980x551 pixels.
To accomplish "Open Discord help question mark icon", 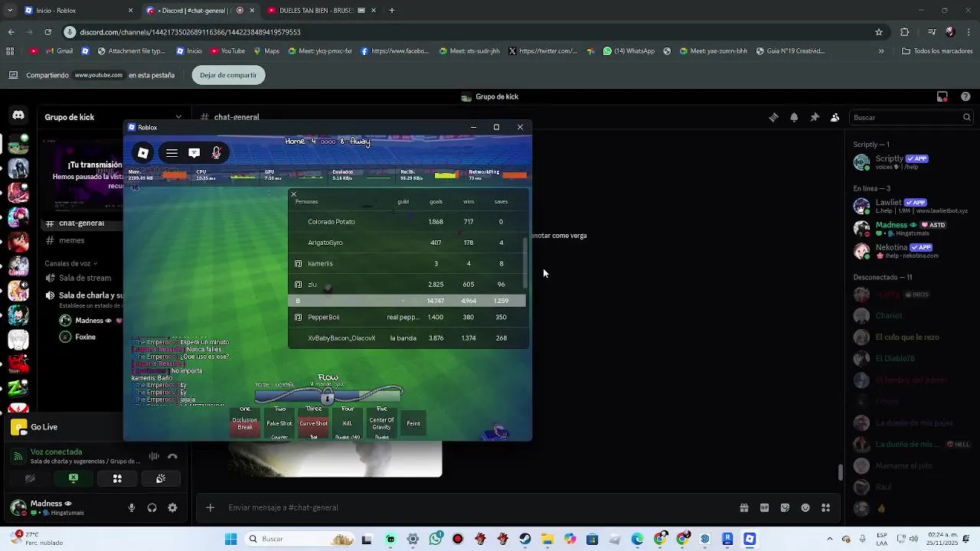I will pos(965,96).
